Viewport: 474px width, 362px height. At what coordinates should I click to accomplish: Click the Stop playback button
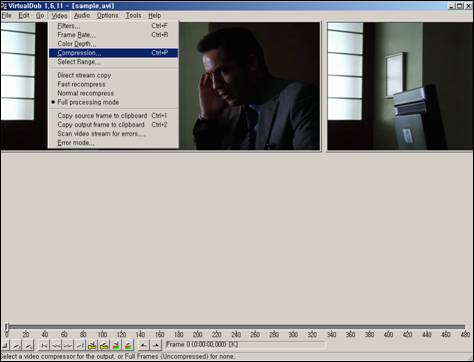pyautogui.click(x=5, y=345)
